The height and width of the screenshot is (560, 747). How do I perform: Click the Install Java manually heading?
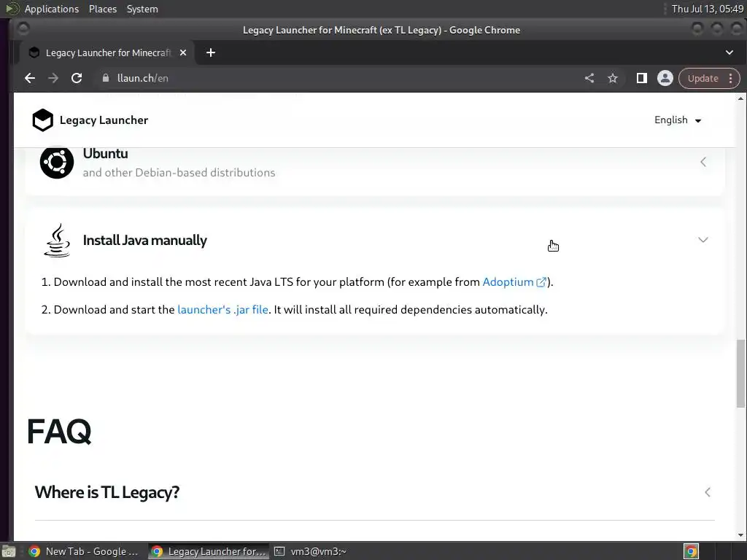pyautogui.click(x=145, y=241)
